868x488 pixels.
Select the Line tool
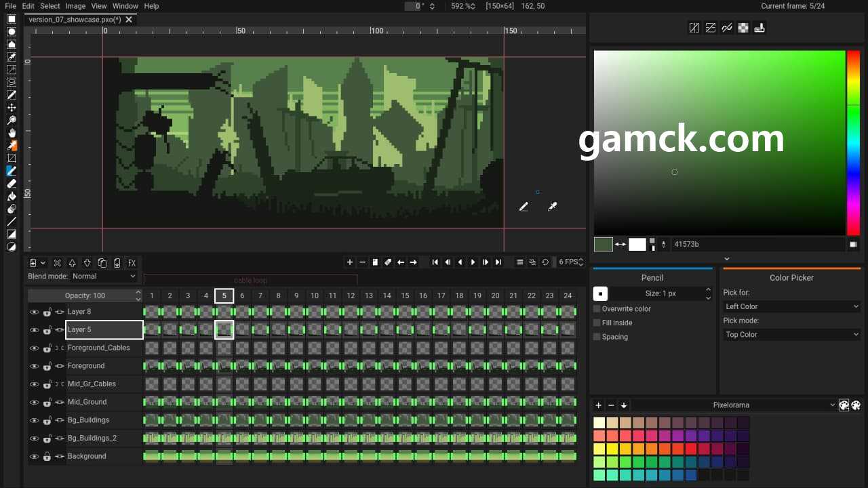(x=12, y=222)
